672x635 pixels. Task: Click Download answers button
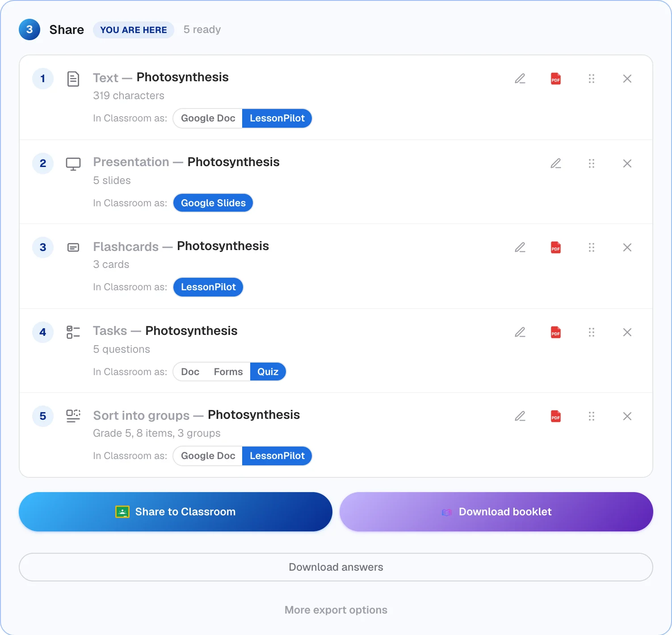(336, 567)
